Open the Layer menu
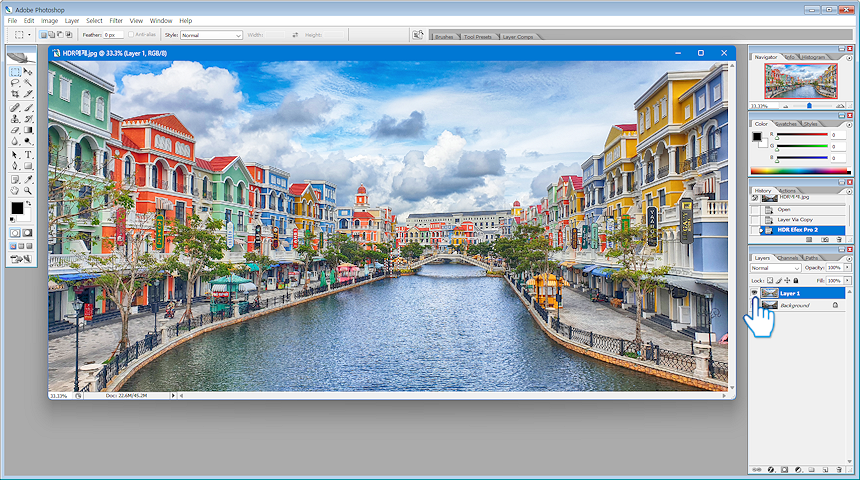The image size is (860, 480). point(72,21)
